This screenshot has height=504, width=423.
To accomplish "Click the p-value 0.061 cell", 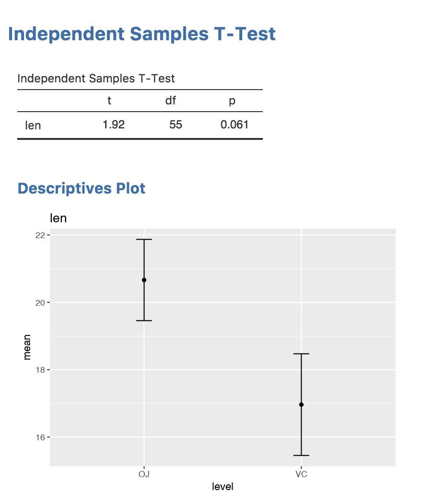I will (235, 125).
